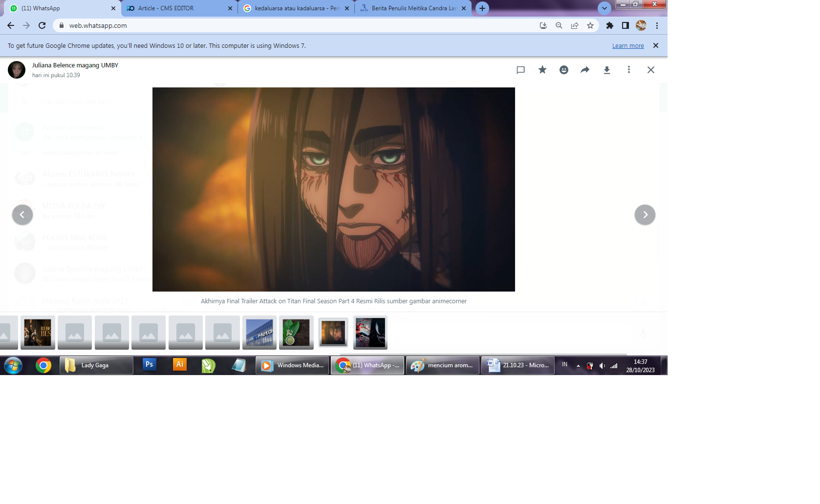Viewport: 820px width, 504px height.
Task: Switch to the Article - CMS EDITOR tab
Action: pos(179,8)
